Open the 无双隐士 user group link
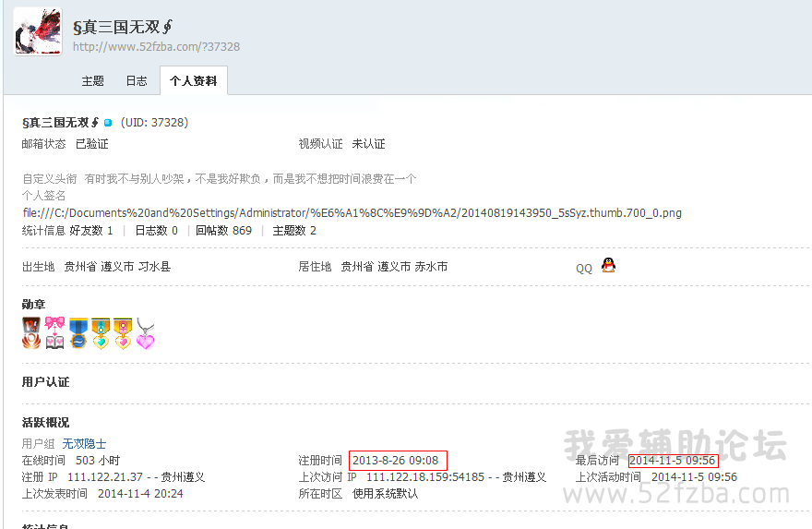 [84, 444]
